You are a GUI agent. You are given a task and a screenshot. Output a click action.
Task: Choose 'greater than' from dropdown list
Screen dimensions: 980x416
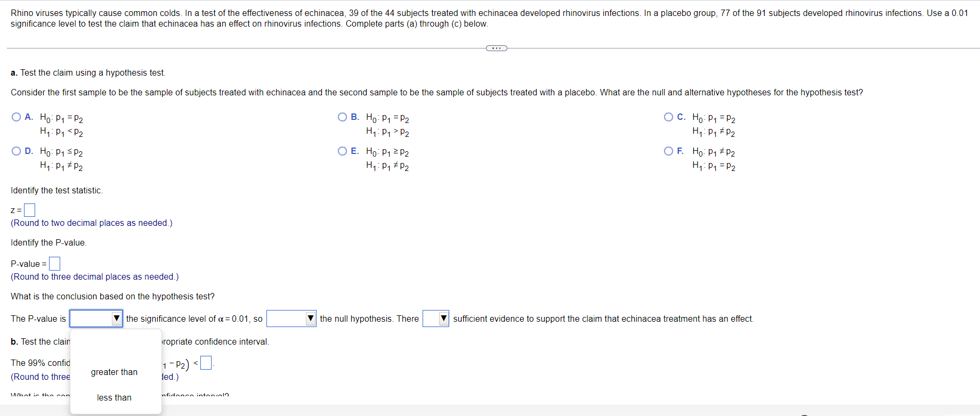pos(114,372)
